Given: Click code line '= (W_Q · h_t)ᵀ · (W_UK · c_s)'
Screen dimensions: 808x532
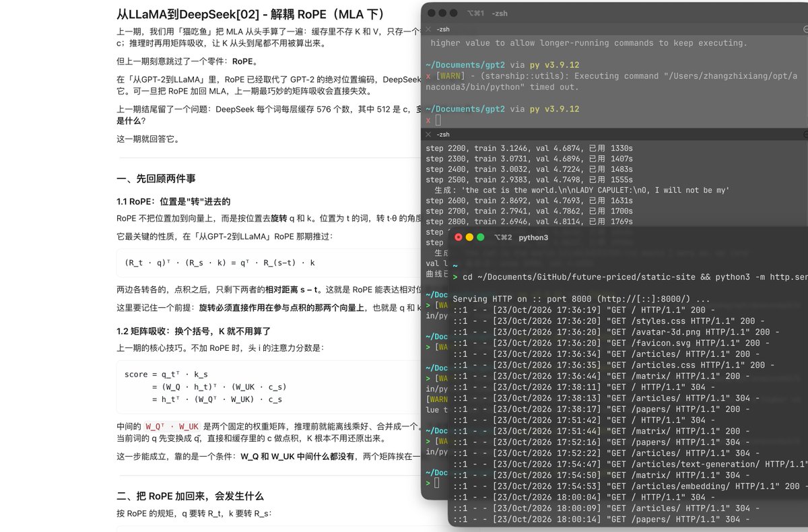Looking at the screenshot, I should (220, 387).
